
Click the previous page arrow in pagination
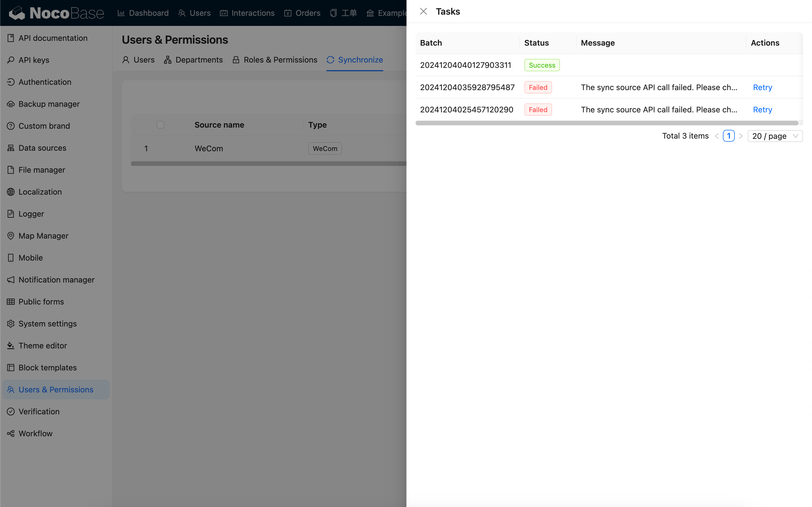coord(717,136)
